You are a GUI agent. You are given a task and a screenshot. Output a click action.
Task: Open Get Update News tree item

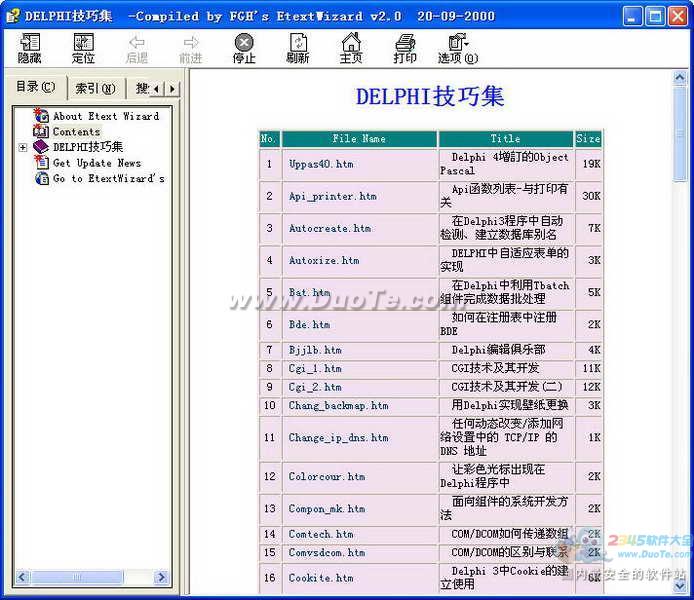click(x=96, y=163)
